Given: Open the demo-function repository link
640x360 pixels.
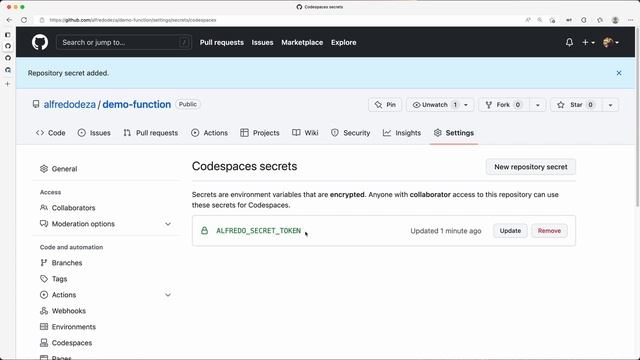Looking at the screenshot, I should (137, 104).
